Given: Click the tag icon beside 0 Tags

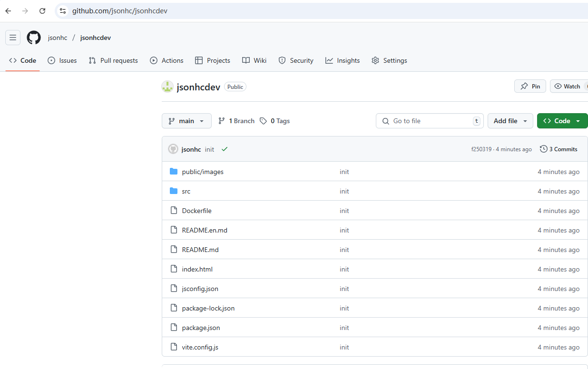Looking at the screenshot, I should click(x=264, y=121).
